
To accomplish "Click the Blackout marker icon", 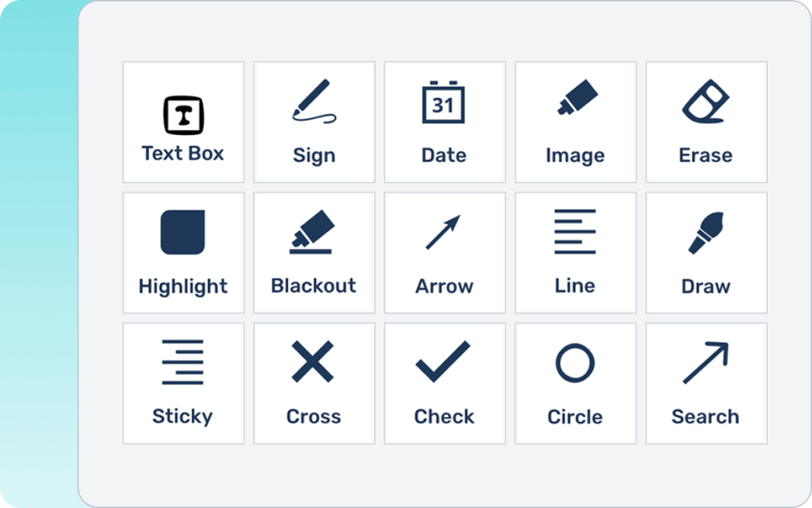I will [313, 231].
